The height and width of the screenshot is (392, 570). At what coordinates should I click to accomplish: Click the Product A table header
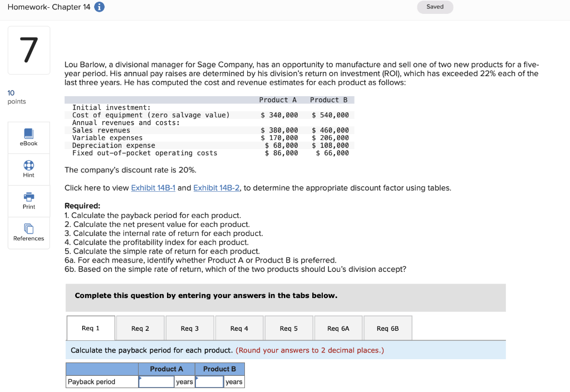tap(166, 369)
